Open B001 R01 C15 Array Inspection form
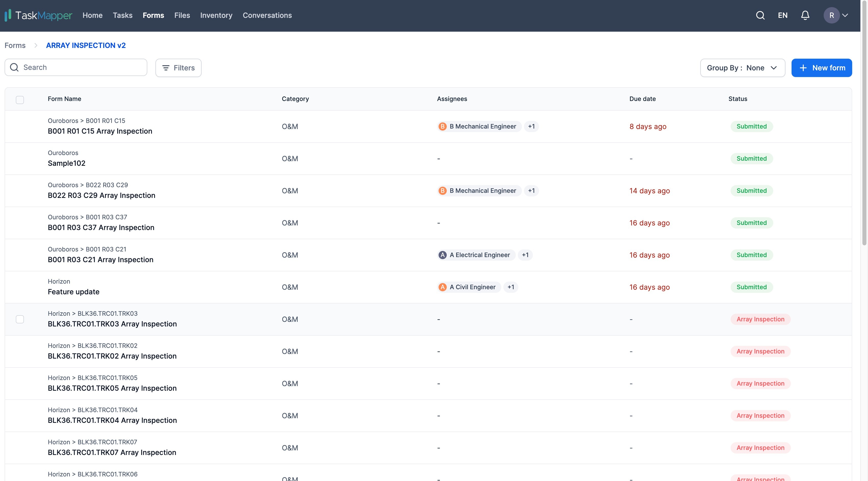The width and height of the screenshot is (868, 481). [100, 131]
